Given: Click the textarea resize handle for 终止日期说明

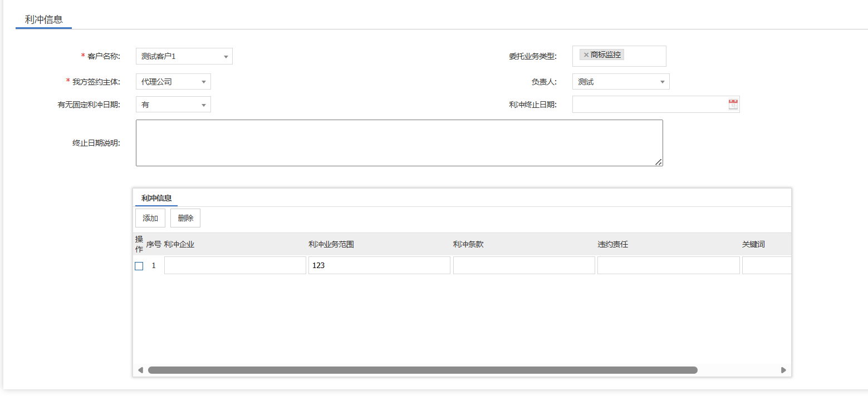Looking at the screenshot, I should (x=659, y=162).
